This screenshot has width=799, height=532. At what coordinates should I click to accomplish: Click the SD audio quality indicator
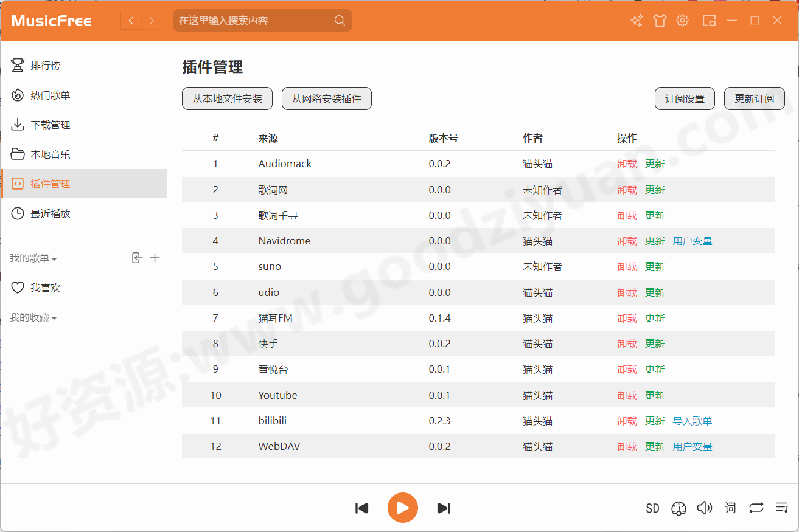tap(652, 508)
